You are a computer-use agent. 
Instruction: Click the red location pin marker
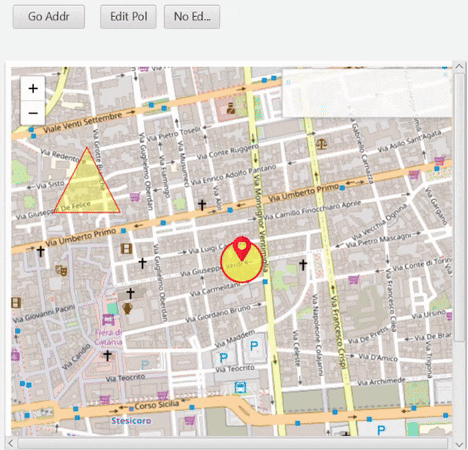coord(242,248)
